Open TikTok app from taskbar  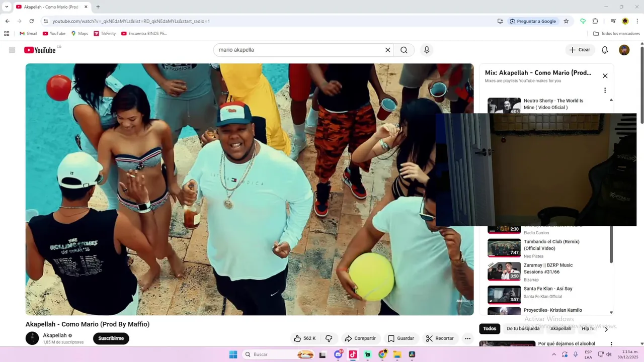[x=353, y=354]
